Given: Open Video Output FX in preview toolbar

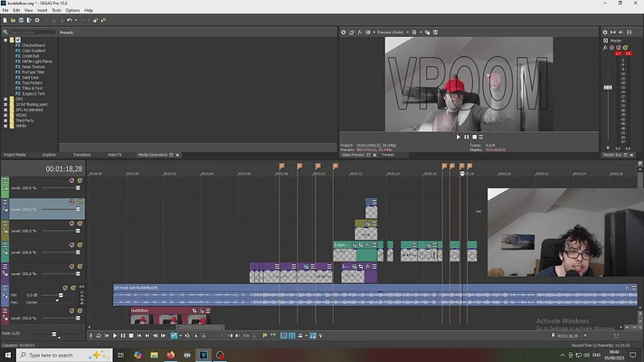Looking at the screenshot, I should click(x=359, y=32).
